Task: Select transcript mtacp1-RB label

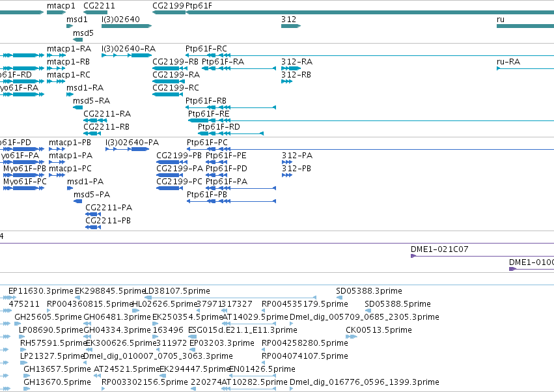Action: 68,62
